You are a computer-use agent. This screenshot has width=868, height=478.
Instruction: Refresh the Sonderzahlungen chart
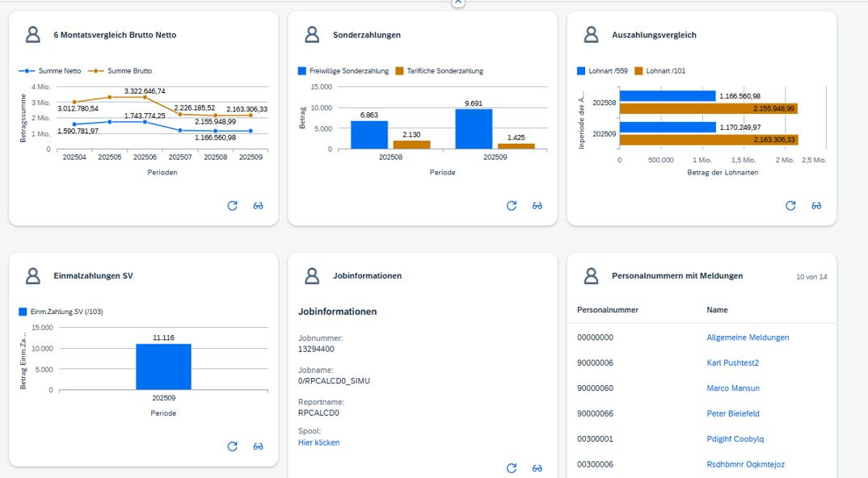click(x=512, y=206)
